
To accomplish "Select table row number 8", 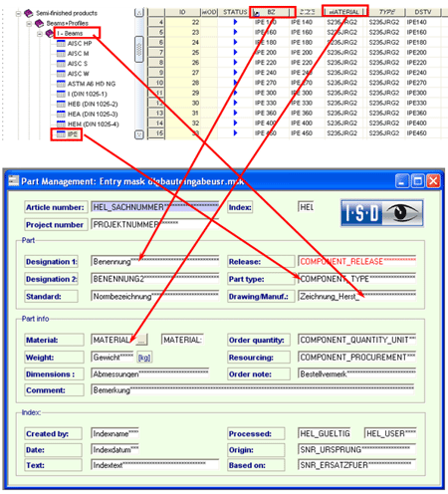I will pos(156,63).
